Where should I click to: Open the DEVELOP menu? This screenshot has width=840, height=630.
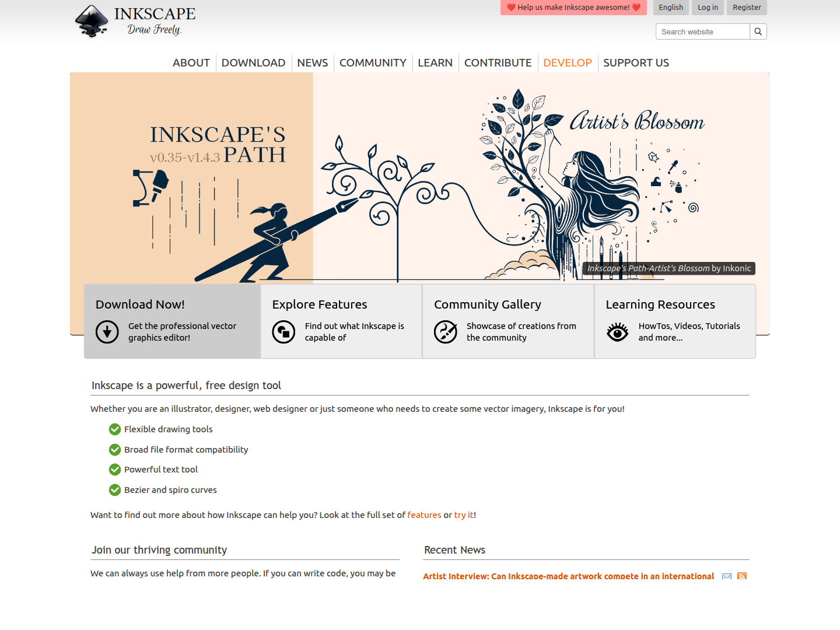click(568, 63)
